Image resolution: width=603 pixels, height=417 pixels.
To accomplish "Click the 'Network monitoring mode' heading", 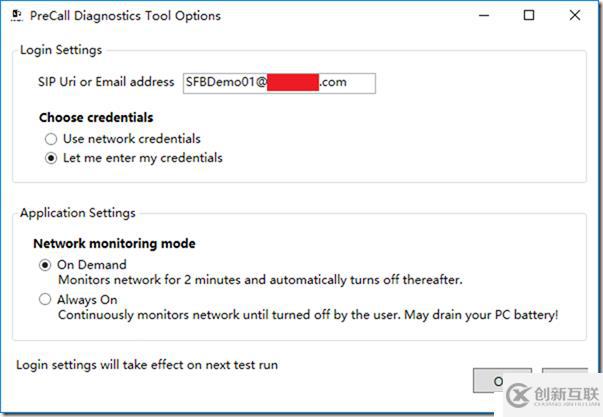I will pyautogui.click(x=114, y=244).
